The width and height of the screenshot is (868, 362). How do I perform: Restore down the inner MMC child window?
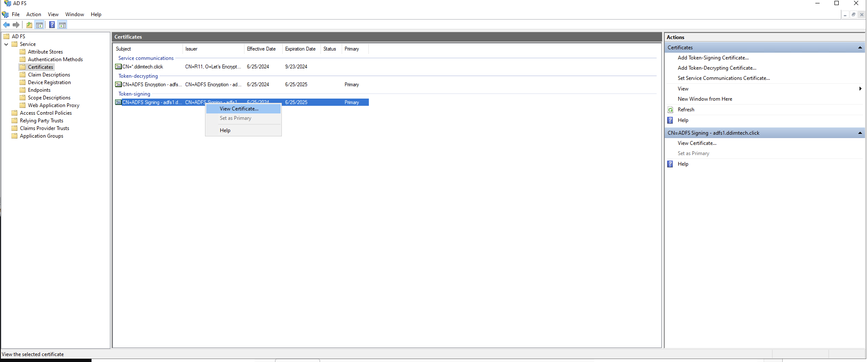point(853,14)
